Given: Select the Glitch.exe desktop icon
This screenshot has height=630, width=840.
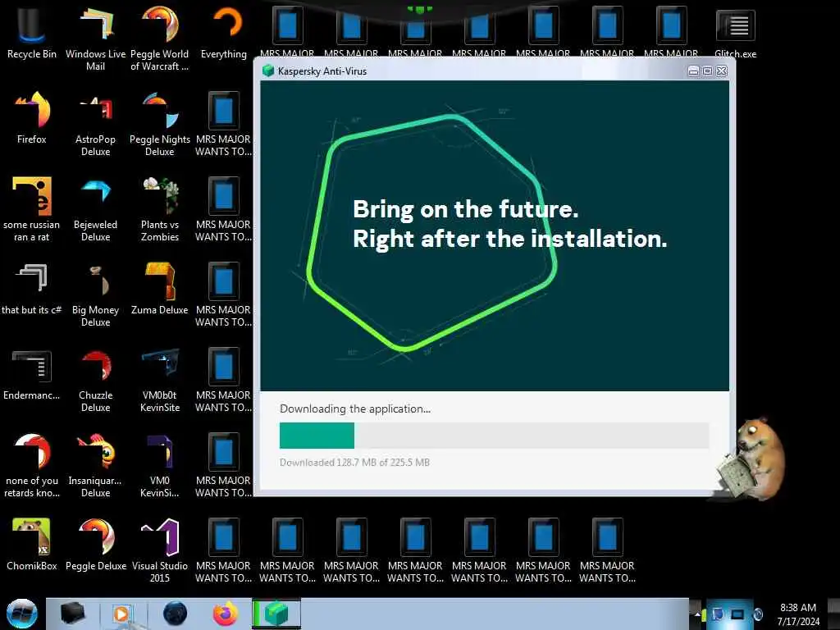Looking at the screenshot, I should [736, 32].
